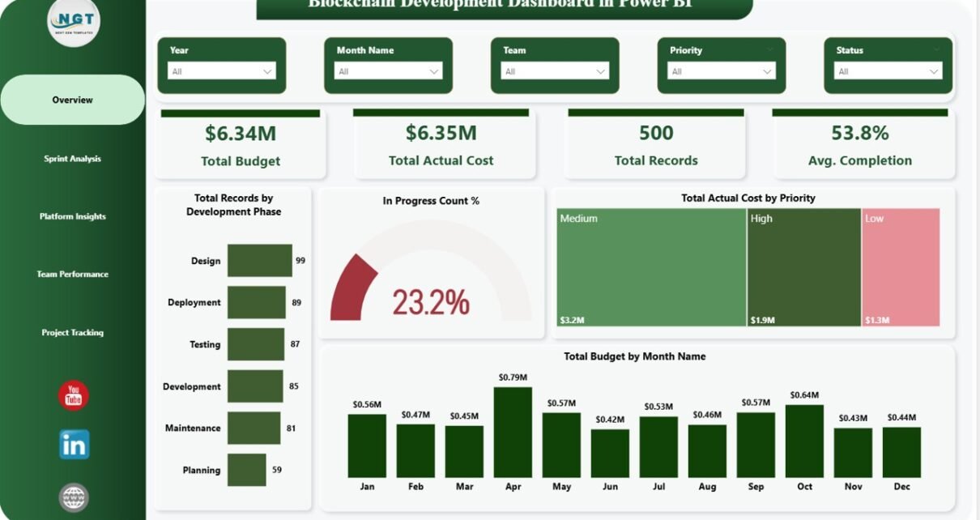
Task: Switch to Sprint Analysis page
Action: [x=73, y=159]
